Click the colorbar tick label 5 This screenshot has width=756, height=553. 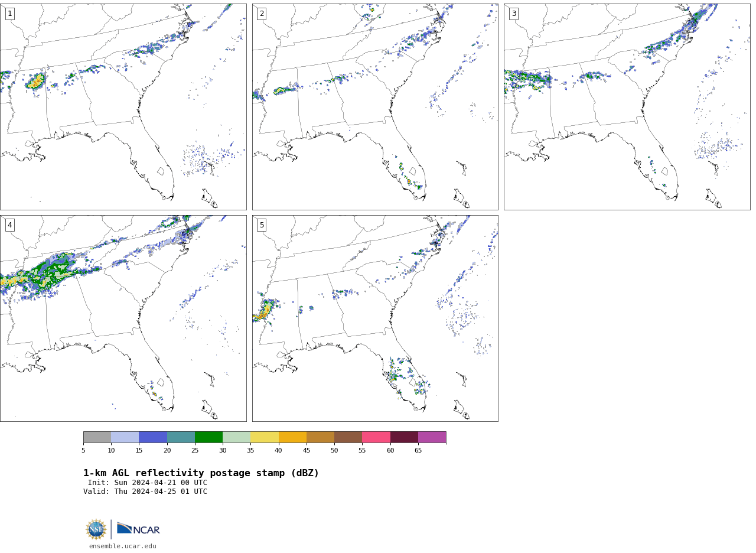click(83, 451)
